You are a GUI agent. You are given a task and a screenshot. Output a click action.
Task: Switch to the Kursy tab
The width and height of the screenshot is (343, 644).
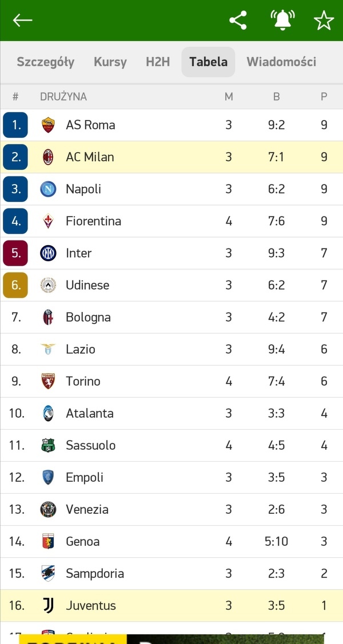click(110, 62)
